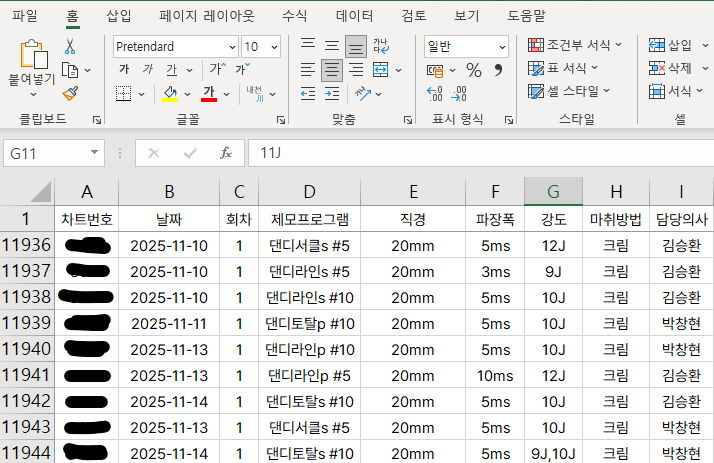Open Cell Styles (셀 스타일)
Screen dimensions: 714x463
point(569,91)
